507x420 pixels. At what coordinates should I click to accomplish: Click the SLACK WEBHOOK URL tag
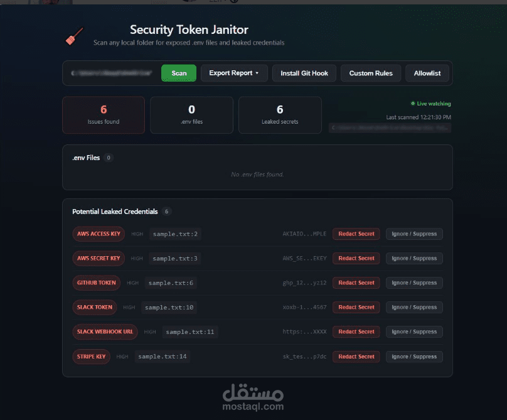pos(105,331)
